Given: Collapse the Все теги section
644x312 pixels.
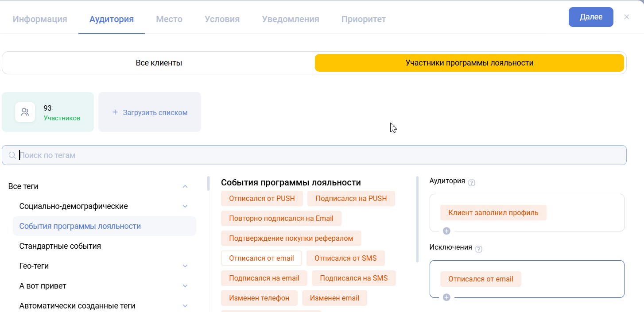Looking at the screenshot, I should [185, 186].
